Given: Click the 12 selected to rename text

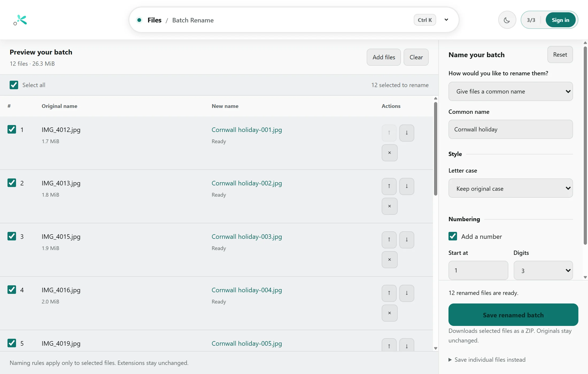Looking at the screenshot, I should tap(400, 85).
